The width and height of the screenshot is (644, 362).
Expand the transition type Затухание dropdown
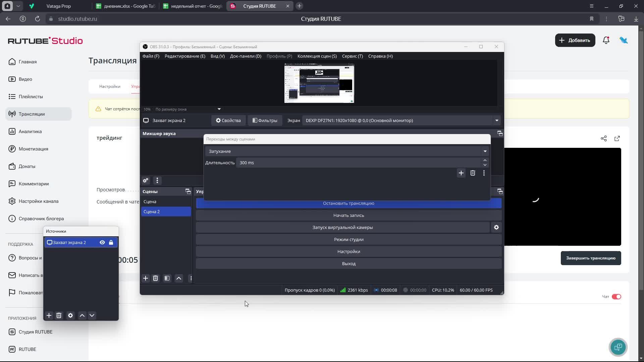tap(485, 151)
